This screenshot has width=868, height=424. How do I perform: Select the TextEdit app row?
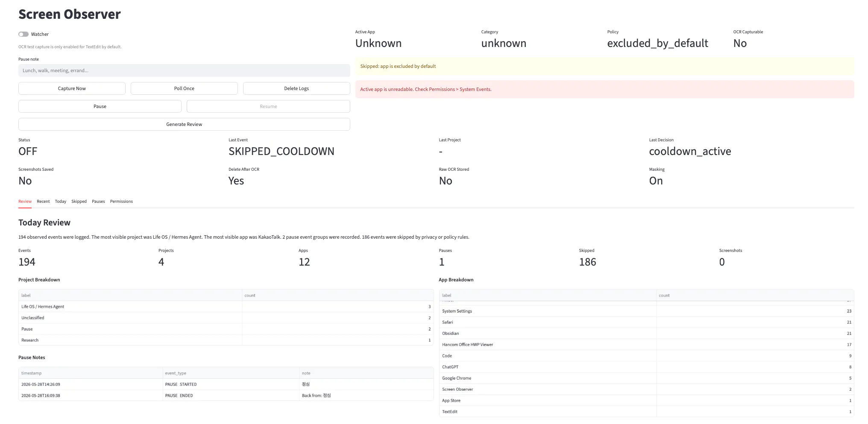[x=646, y=412]
